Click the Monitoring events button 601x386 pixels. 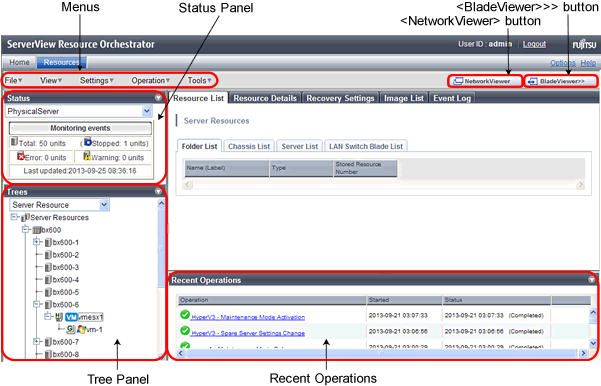point(80,128)
